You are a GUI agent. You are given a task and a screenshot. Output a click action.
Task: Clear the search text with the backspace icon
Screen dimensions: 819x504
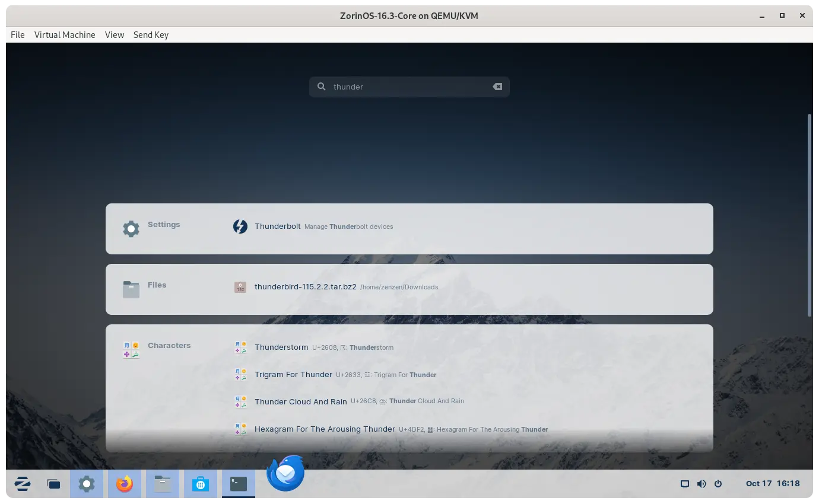[x=497, y=87]
